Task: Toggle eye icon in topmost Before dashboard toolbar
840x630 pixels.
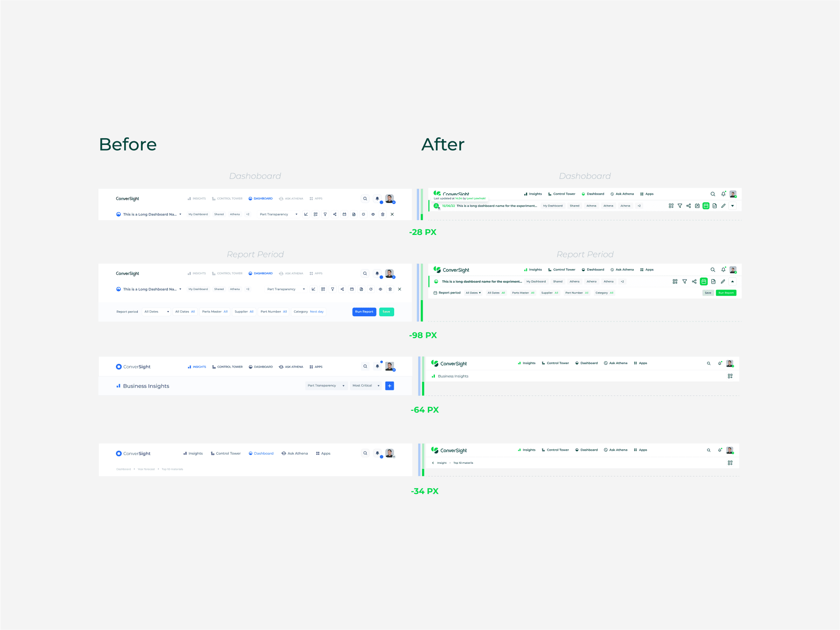Action: coord(373,214)
